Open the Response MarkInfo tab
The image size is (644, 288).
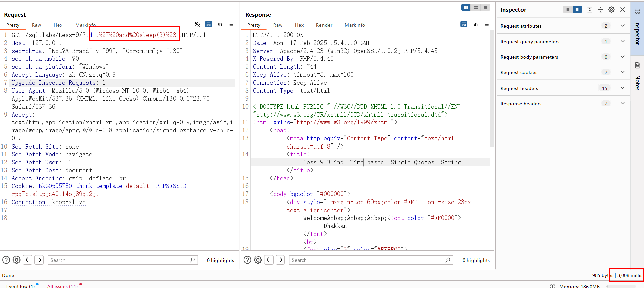click(355, 25)
